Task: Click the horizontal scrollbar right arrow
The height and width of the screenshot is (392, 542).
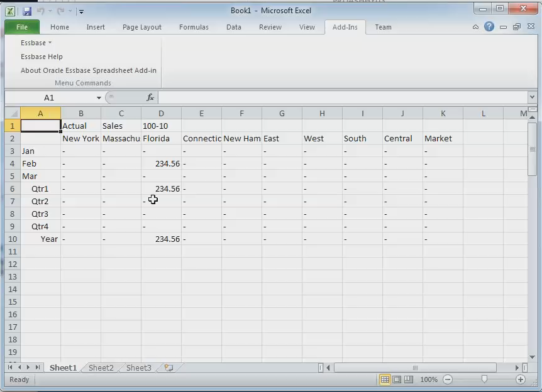Action: (x=517, y=368)
